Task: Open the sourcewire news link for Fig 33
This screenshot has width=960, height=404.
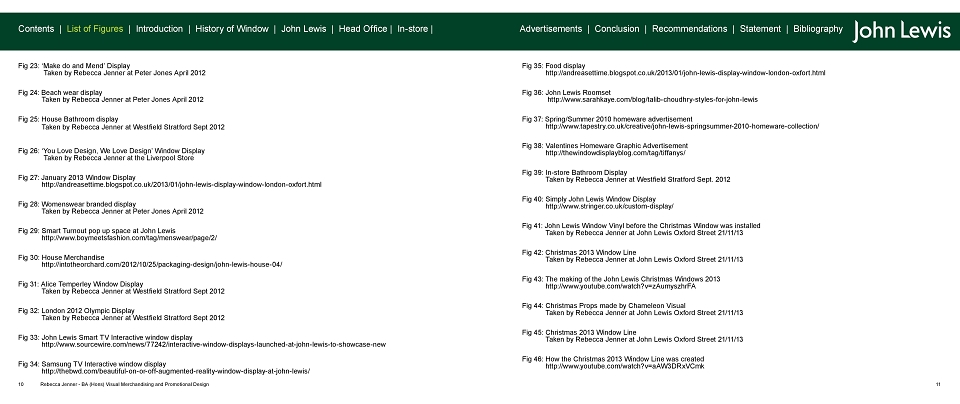Action: (214, 345)
